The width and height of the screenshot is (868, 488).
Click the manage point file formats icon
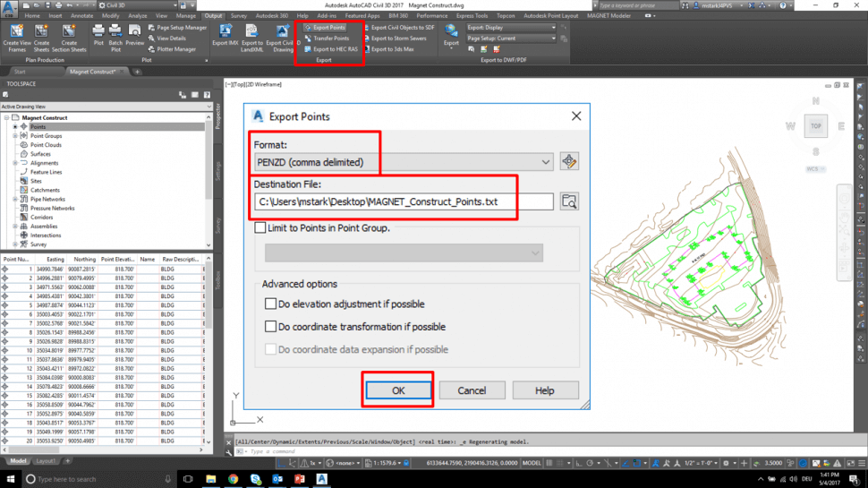click(569, 162)
